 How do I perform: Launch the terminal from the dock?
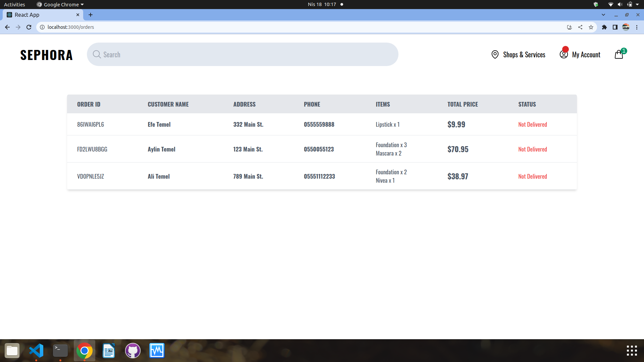pyautogui.click(x=60, y=351)
